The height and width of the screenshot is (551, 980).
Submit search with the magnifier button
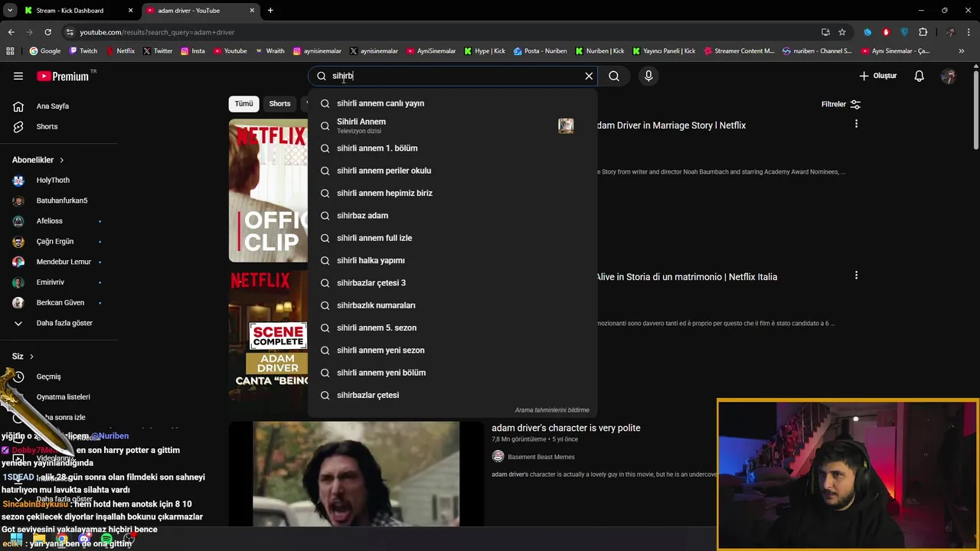[x=614, y=76]
